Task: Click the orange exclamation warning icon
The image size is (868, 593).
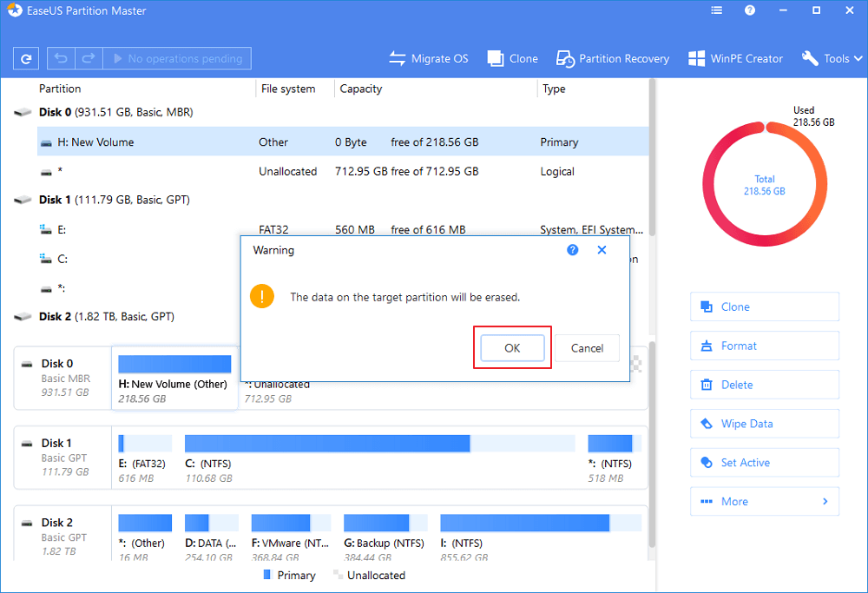Action: click(x=262, y=296)
